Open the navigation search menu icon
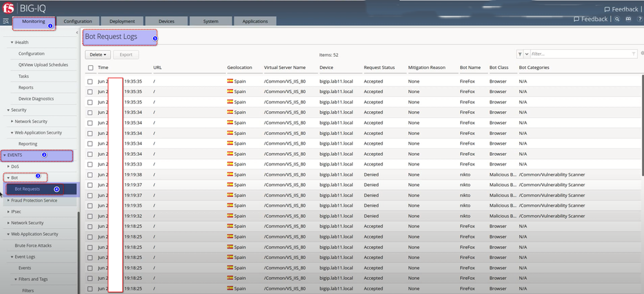The image size is (644, 294). tap(6, 21)
